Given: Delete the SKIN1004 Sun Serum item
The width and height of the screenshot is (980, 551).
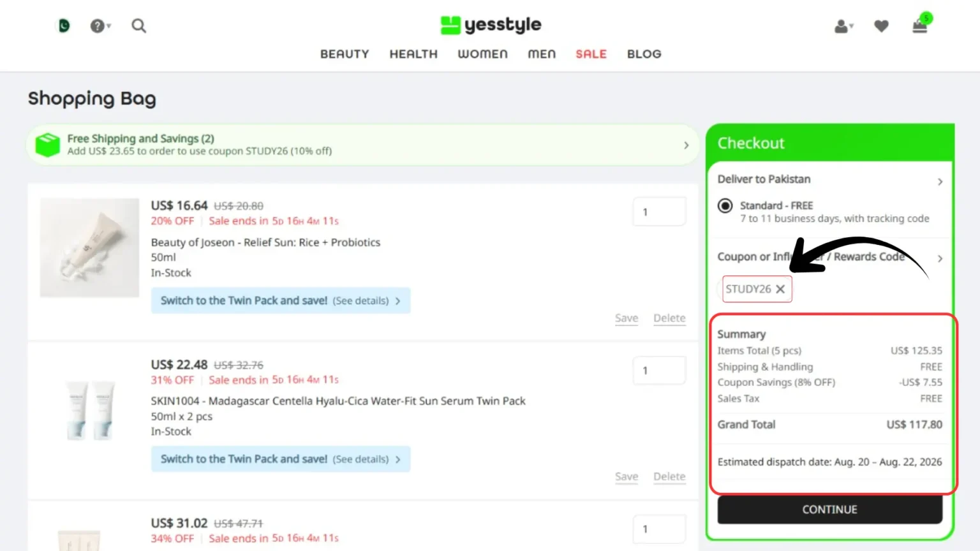Looking at the screenshot, I should tap(669, 477).
